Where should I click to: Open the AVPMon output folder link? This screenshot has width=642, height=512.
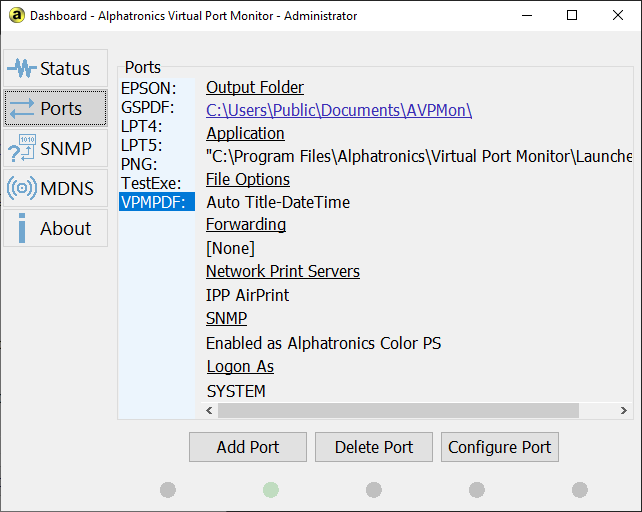(339, 110)
